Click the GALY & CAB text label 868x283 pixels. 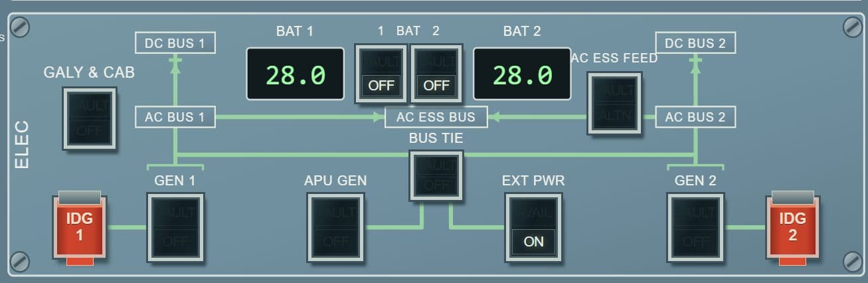point(89,72)
